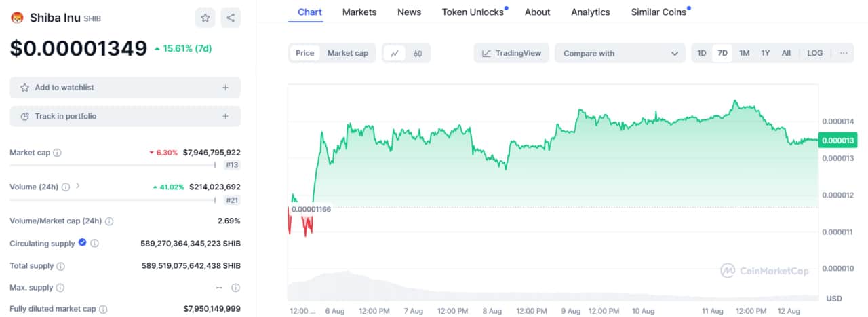This screenshot has height=317, width=868.
Task: Open the Analytics tab
Action: (591, 12)
